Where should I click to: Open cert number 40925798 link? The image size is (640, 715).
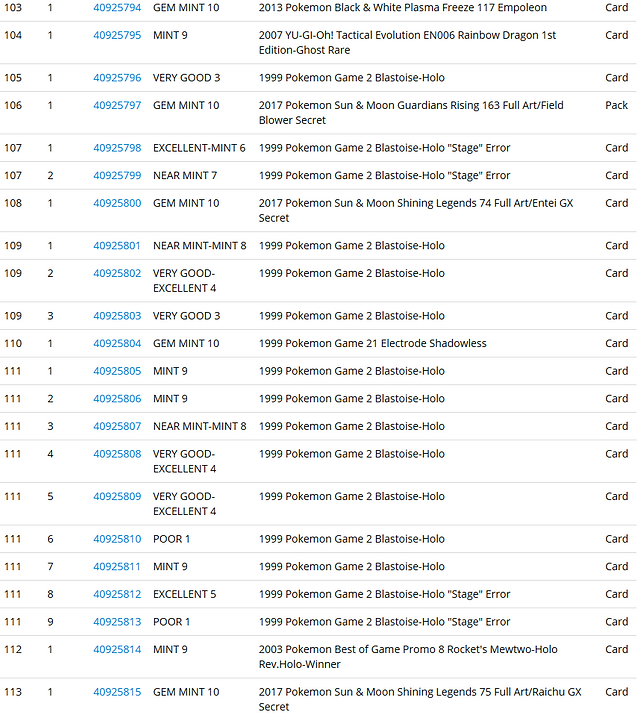click(x=117, y=148)
